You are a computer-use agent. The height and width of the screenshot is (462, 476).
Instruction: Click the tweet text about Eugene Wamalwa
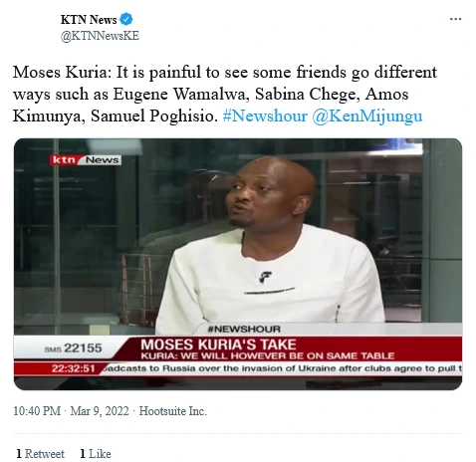click(225, 94)
